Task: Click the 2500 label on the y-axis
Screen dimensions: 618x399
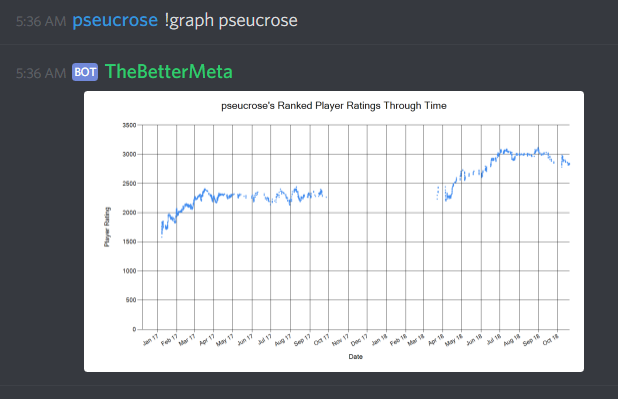Action: (x=129, y=184)
